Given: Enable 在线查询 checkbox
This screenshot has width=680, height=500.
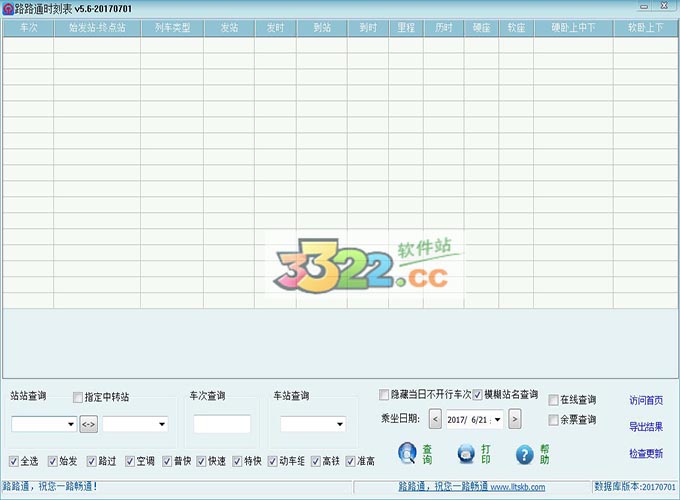Looking at the screenshot, I should (553, 400).
